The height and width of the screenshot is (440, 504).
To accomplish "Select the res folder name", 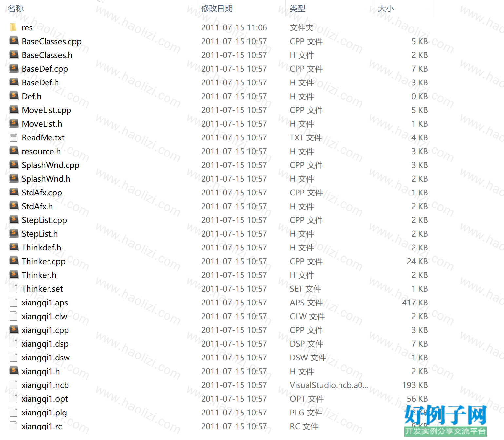I will click(27, 28).
